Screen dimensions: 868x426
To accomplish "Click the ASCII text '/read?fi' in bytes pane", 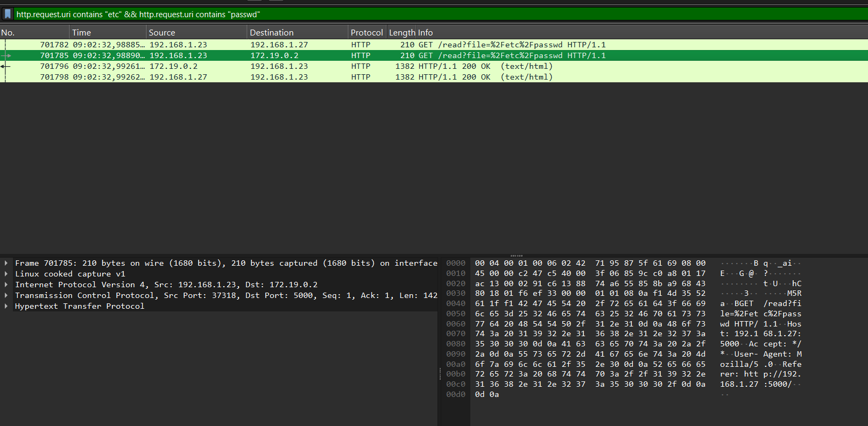I will pos(782,303).
